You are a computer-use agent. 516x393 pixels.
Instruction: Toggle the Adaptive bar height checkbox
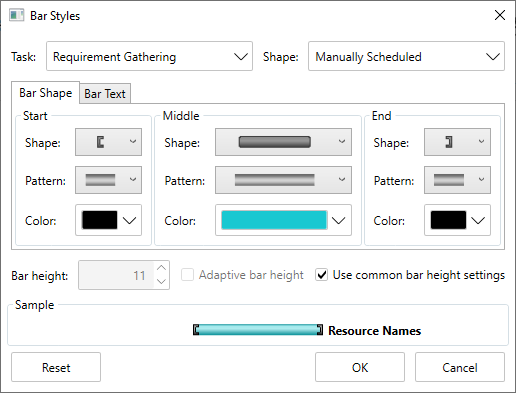[x=187, y=275]
